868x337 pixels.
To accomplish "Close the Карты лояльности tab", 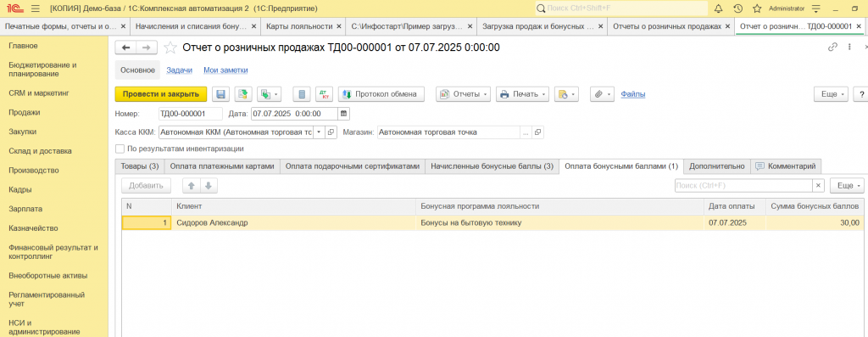I will click(x=339, y=26).
